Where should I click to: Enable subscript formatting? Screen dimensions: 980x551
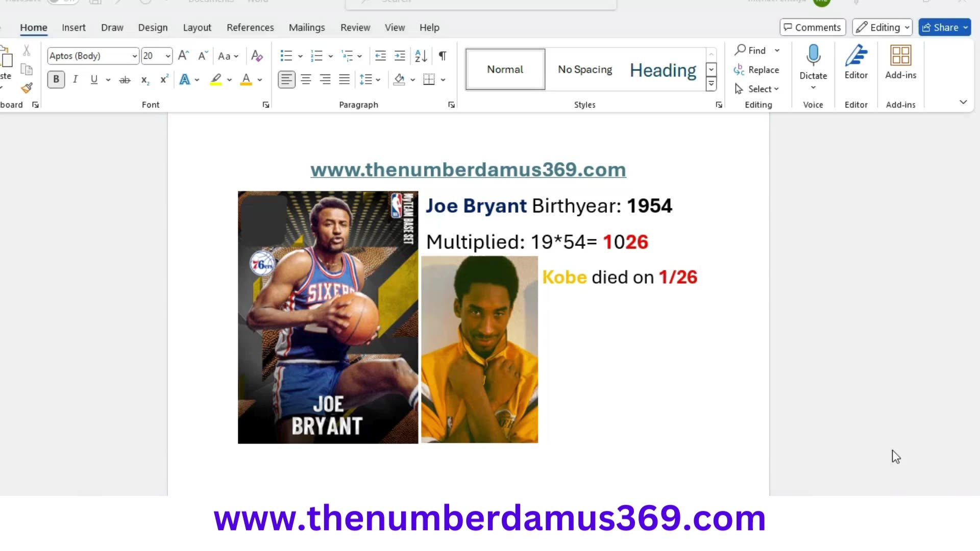(144, 80)
